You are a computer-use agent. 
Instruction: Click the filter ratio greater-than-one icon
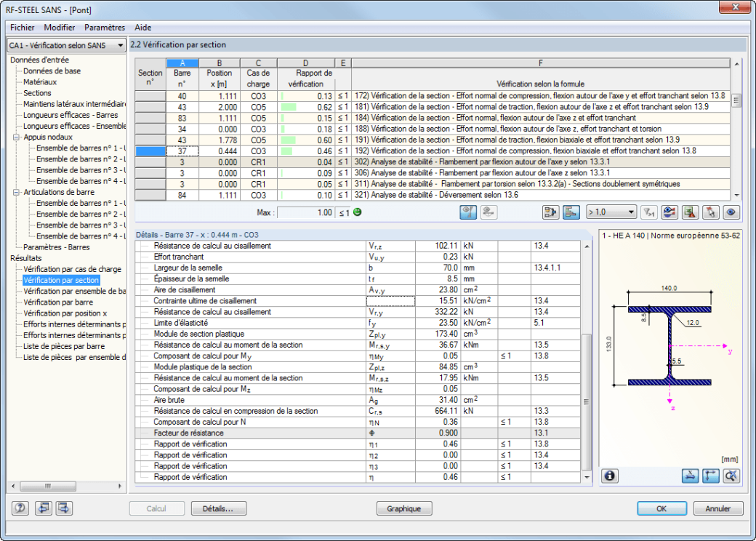click(649, 212)
